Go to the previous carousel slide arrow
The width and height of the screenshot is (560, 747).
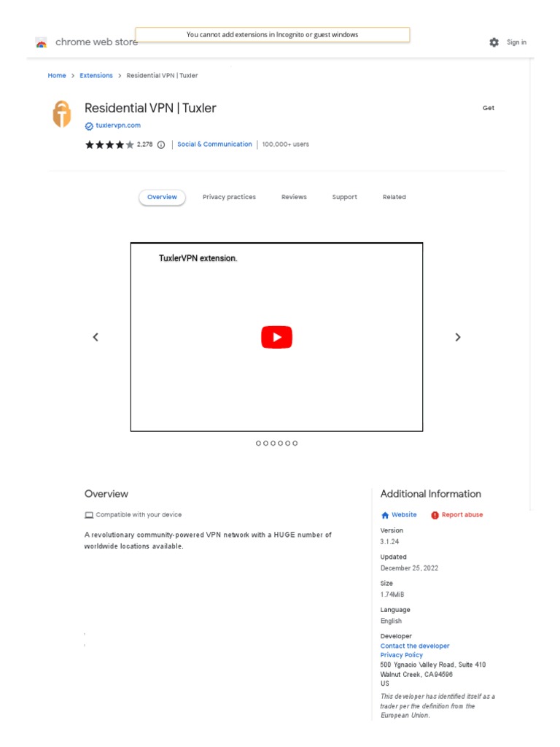[x=96, y=337]
